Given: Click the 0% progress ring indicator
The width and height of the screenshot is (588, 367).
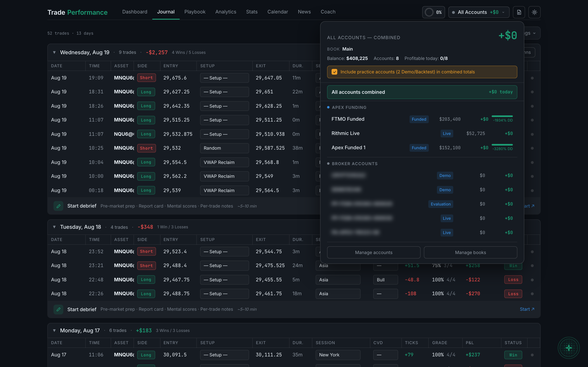Looking at the screenshot, I should pos(433,12).
